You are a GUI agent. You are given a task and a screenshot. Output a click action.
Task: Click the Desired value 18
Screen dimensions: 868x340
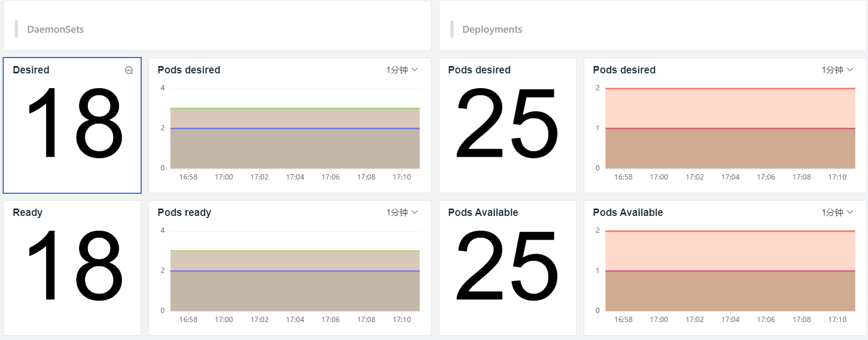coord(74,123)
